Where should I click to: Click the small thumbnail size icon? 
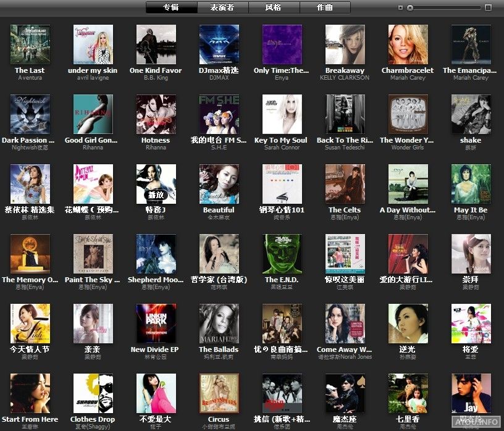(x=400, y=7)
